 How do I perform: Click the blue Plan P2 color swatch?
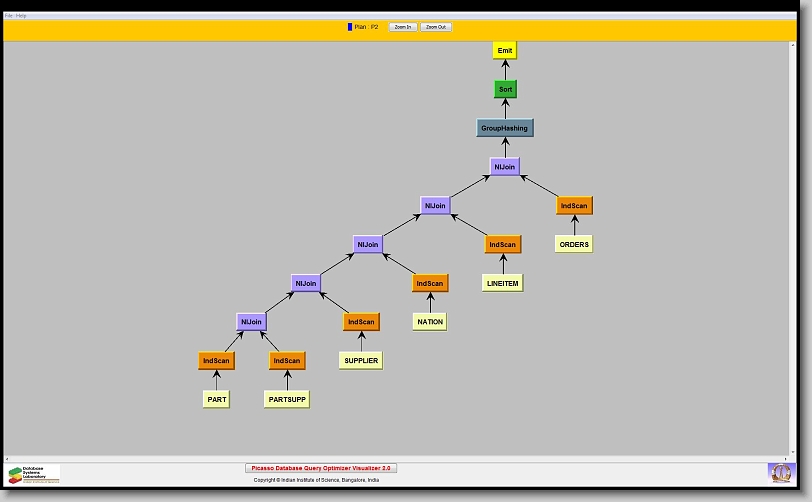click(350, 27)
